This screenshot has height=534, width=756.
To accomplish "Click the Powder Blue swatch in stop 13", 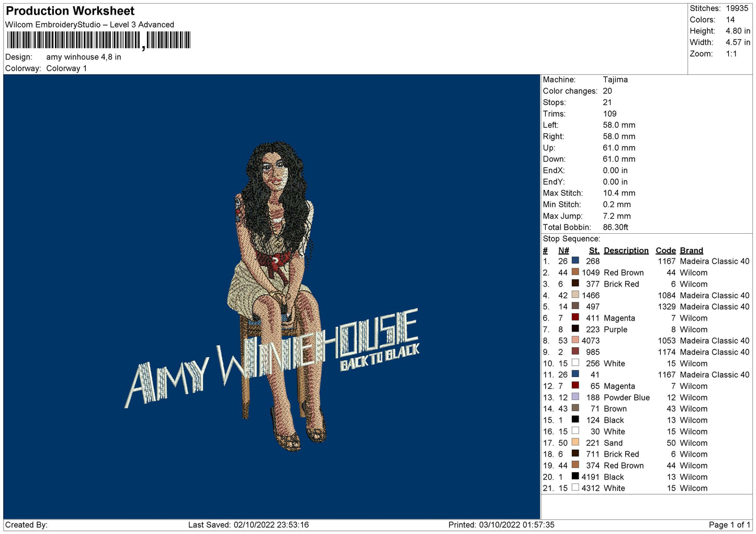I will point(576,397).
